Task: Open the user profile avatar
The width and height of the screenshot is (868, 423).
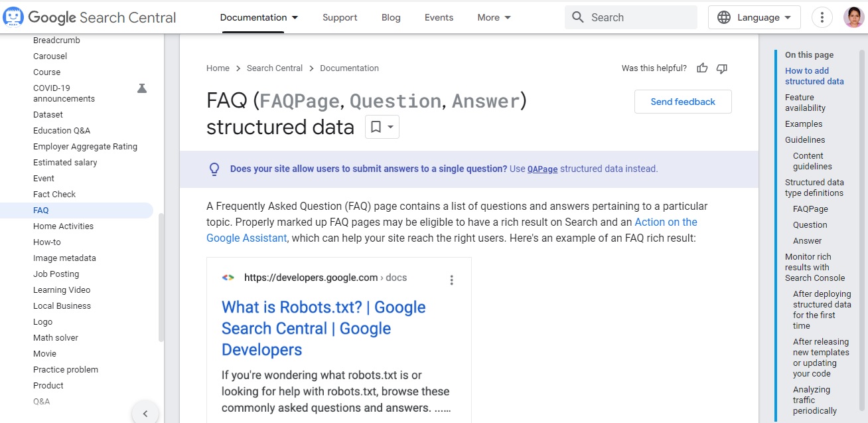Action: pos(853,17)
